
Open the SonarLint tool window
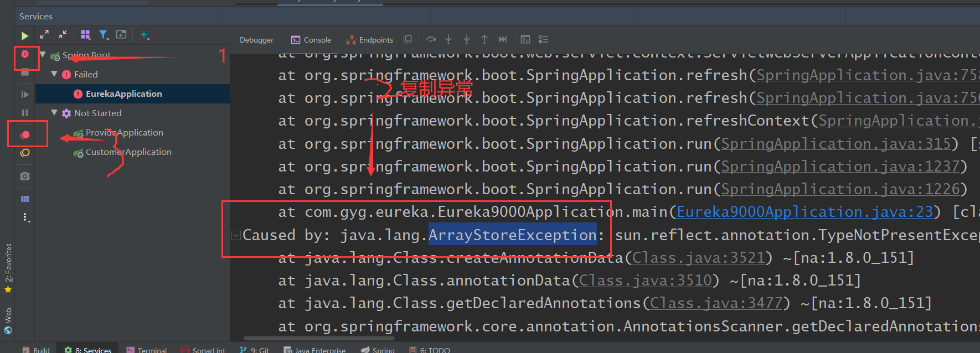pos(203,350)
